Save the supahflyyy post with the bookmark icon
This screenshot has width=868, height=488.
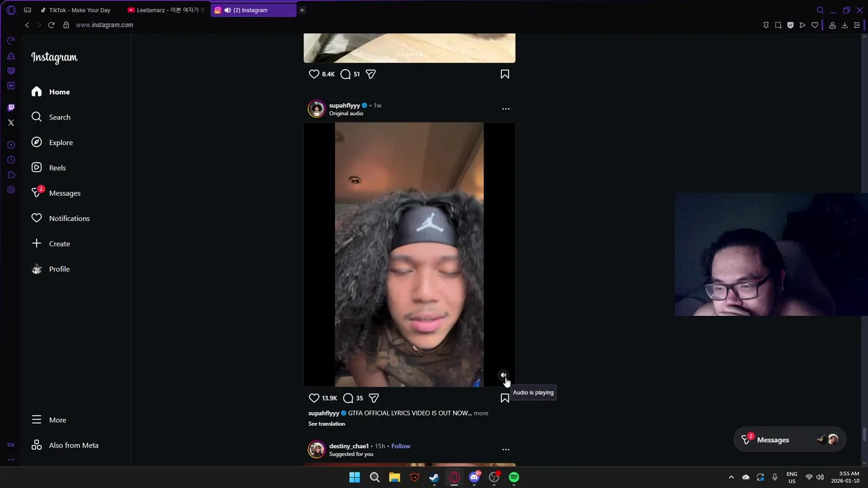click(505, 398)
